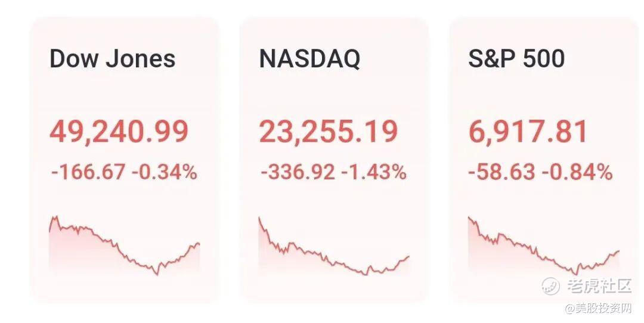Open the @美股投资网 account handle
The image size is (644, 323).
[598, 308]
